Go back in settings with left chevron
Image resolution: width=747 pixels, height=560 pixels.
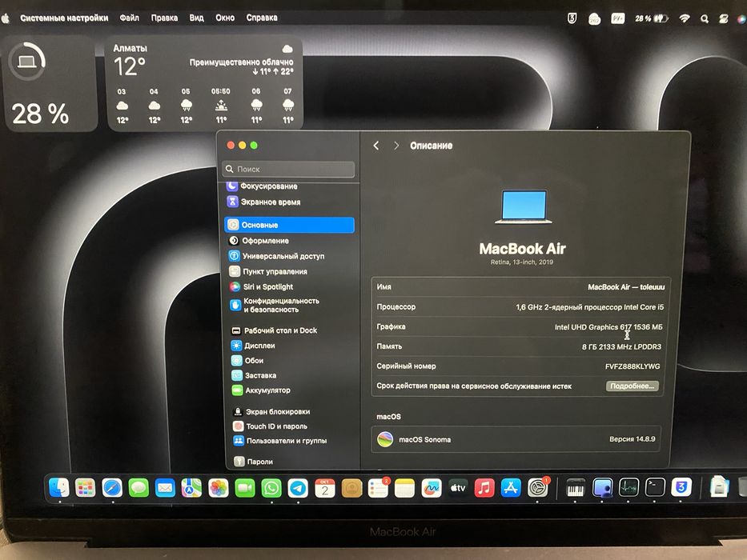point(376,146)
